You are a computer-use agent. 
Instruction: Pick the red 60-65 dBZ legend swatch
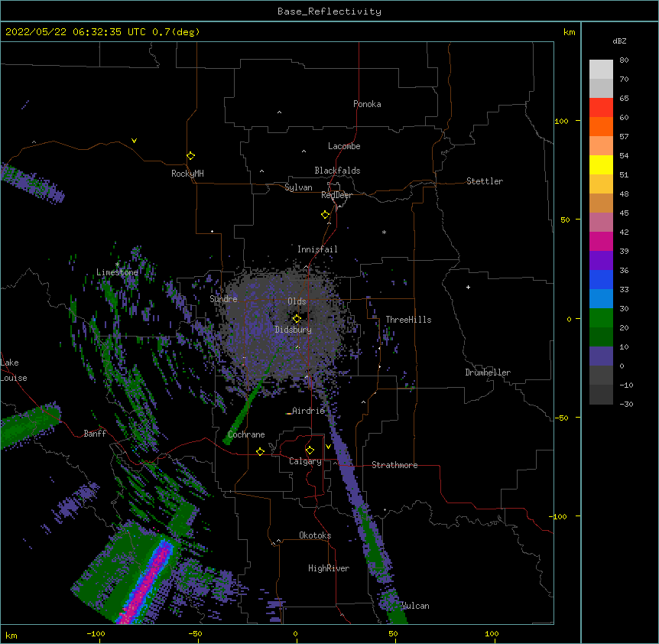(x=601, y=107)
